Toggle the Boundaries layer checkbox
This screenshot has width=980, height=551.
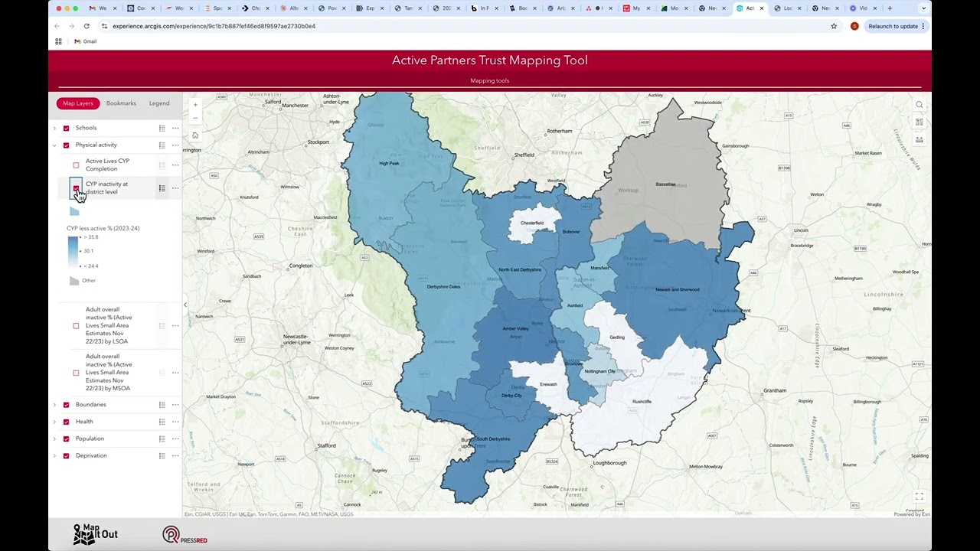[66, 404]
